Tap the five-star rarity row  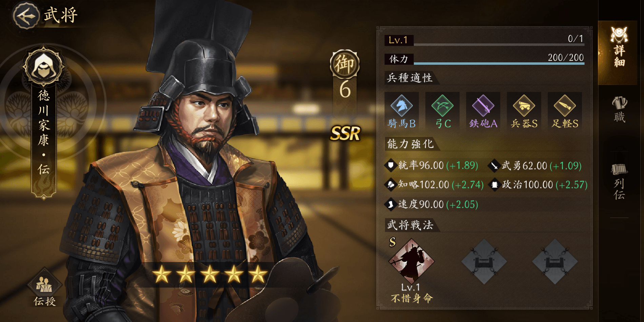pyautogui.click(x=210, y=274)
